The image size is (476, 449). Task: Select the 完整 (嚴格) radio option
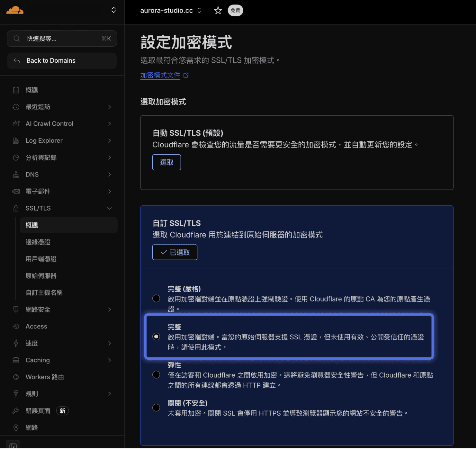pyautogui.click(x=156, y=299)
